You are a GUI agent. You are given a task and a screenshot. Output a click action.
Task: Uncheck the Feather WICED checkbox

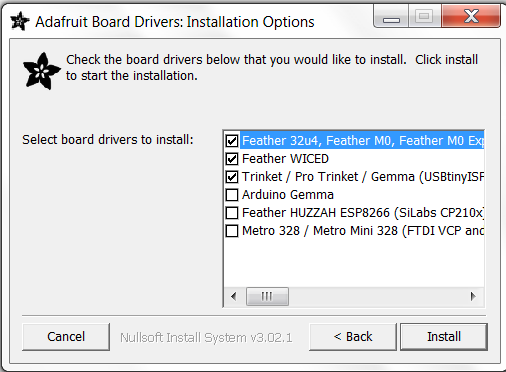coord(232,159)
